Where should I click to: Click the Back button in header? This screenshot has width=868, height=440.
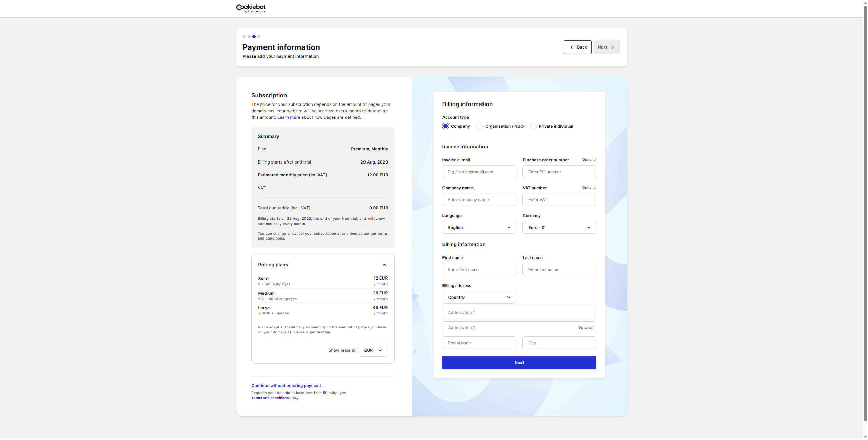(x=577, y=47)
